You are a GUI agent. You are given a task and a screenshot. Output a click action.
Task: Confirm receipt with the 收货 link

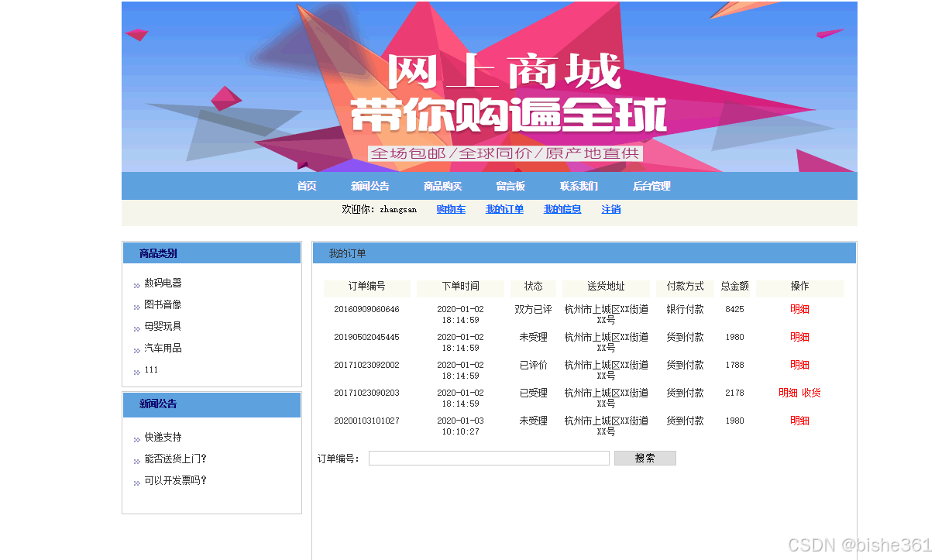pos(811,393)
